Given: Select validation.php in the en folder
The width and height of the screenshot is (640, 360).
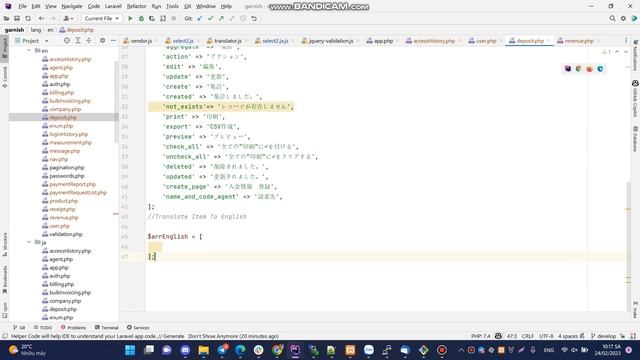Looking at the screenshot, I should click(x=66, y=234).
